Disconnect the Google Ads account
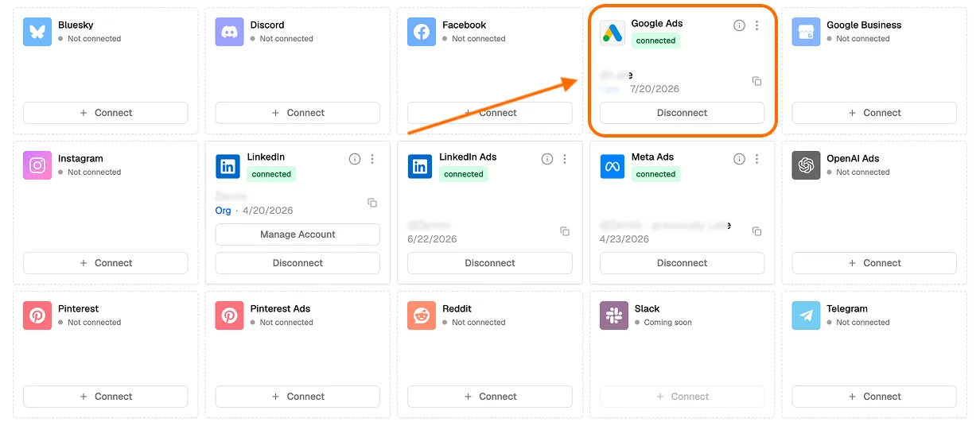This screenshot has height=422, width=980. 682,113
